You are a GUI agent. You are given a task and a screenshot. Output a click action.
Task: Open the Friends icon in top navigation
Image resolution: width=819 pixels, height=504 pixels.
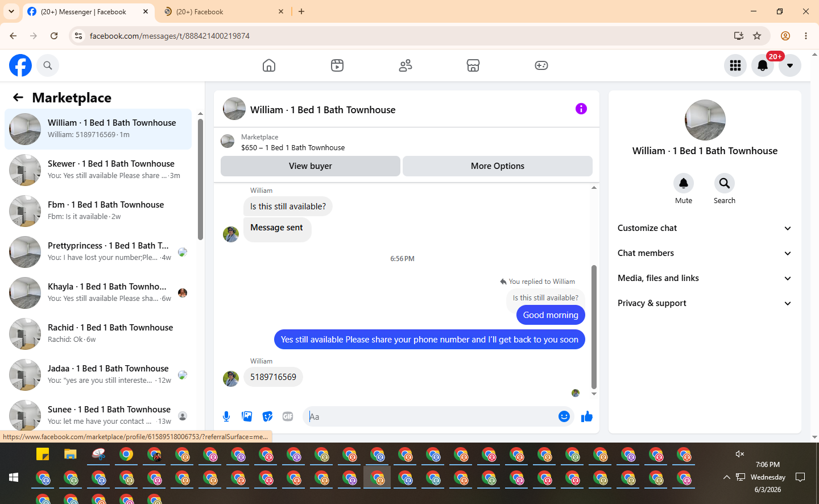point(406,65)
